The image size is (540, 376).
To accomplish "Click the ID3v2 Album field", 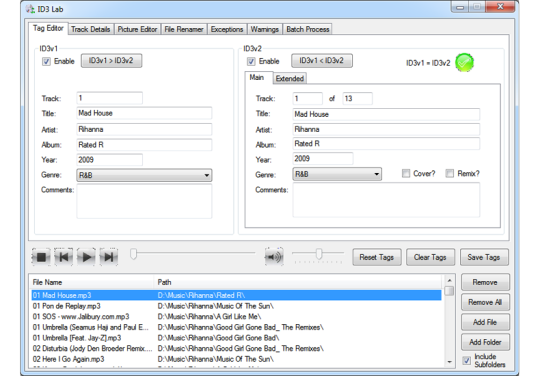I will pyautogui.click(x=386, y=144).
